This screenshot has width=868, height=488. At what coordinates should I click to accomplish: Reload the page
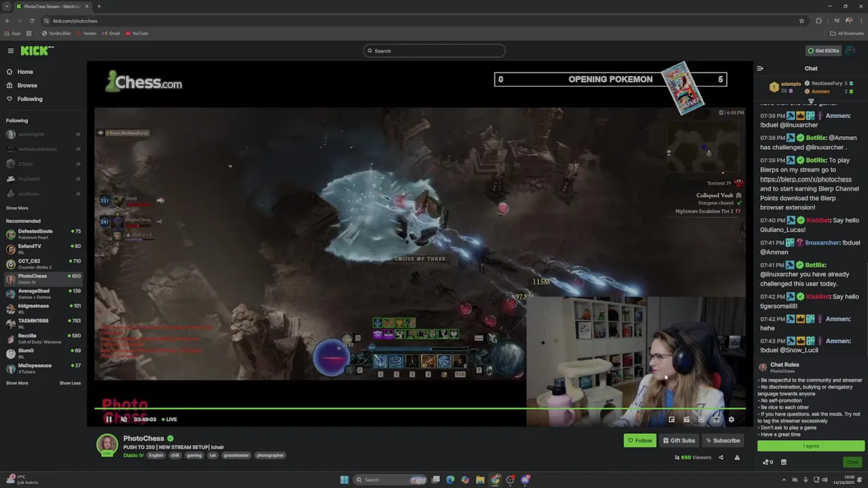click(x=31, y=21)
